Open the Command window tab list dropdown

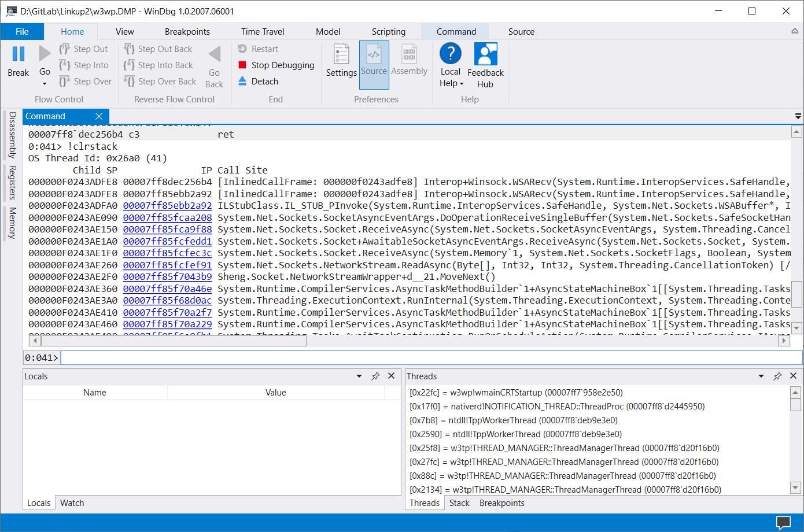tap(798, 117)
